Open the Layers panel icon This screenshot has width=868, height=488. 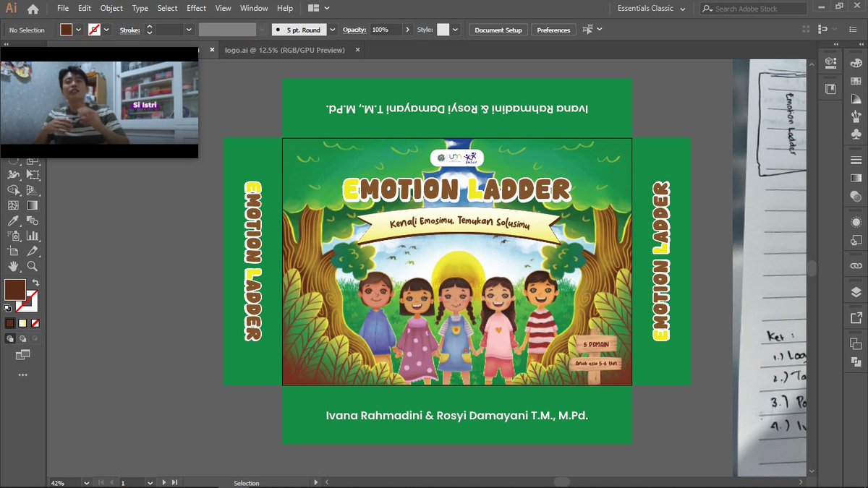pos(856,292)
